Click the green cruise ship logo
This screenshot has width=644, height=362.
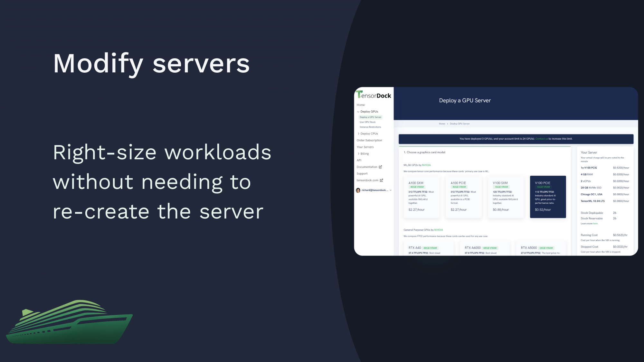[x=69, y=322]
